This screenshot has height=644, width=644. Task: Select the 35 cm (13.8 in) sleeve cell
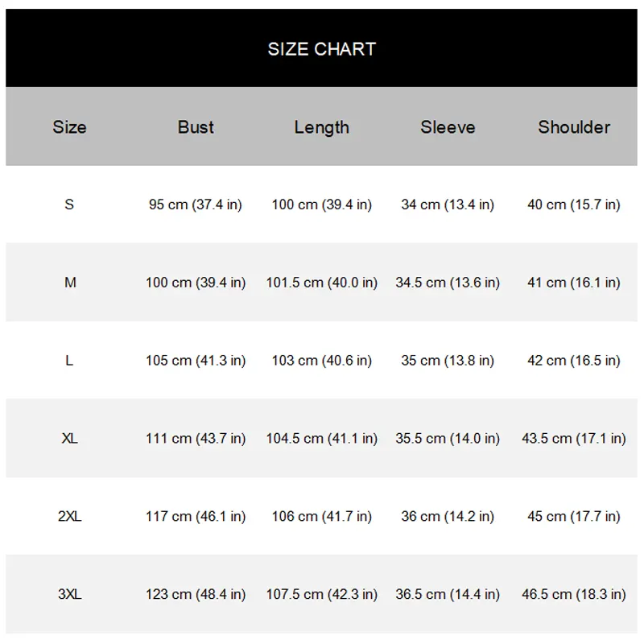[x=448, y=361]
